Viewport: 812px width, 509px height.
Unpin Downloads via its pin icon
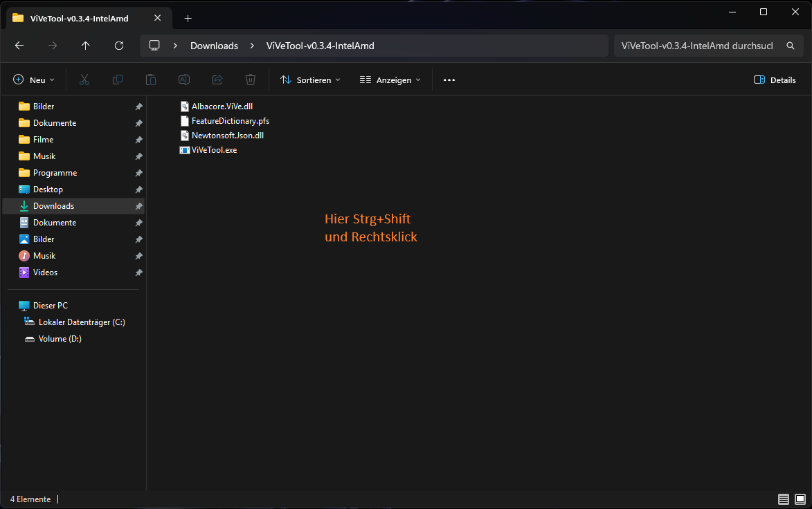138,206
